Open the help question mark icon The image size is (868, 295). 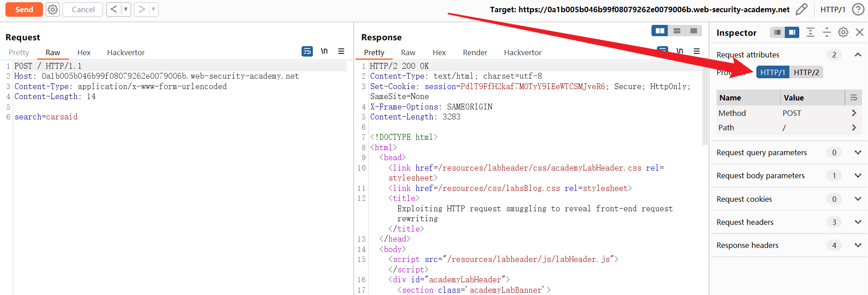pos(858,10)
